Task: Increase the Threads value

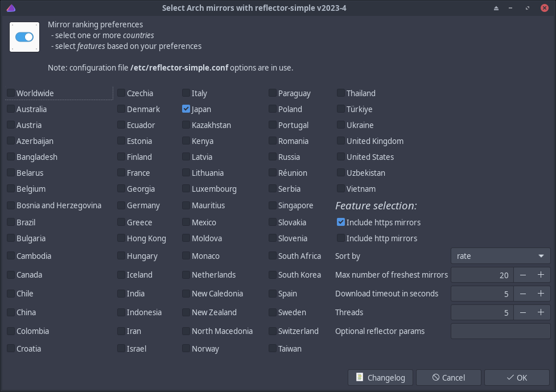Action: [541, 312]
